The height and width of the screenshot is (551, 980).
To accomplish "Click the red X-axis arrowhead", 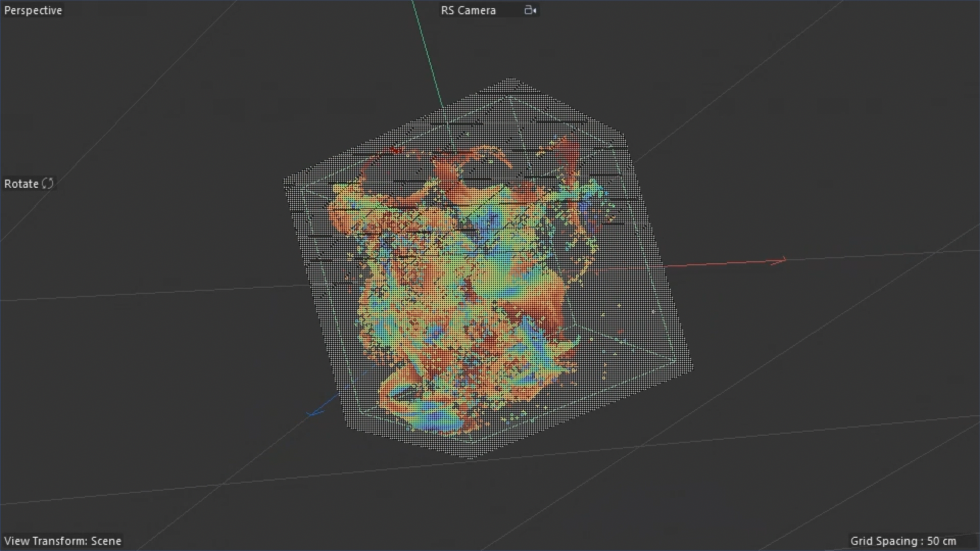I will pyautogui.click(x=781, y=261).
